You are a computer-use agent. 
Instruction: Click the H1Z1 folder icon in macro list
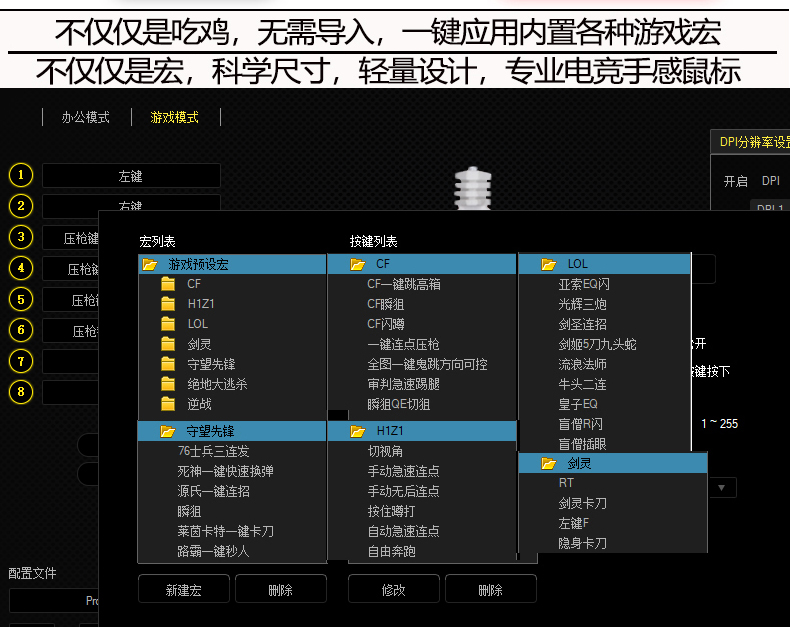[x=168, y=304]
